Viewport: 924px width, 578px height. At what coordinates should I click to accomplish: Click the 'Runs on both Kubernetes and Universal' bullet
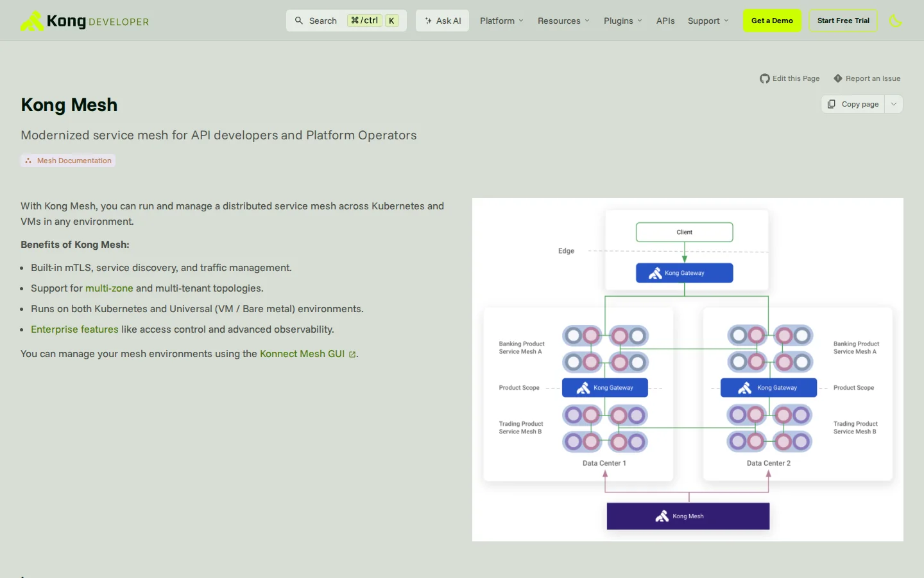pos(197,309)
